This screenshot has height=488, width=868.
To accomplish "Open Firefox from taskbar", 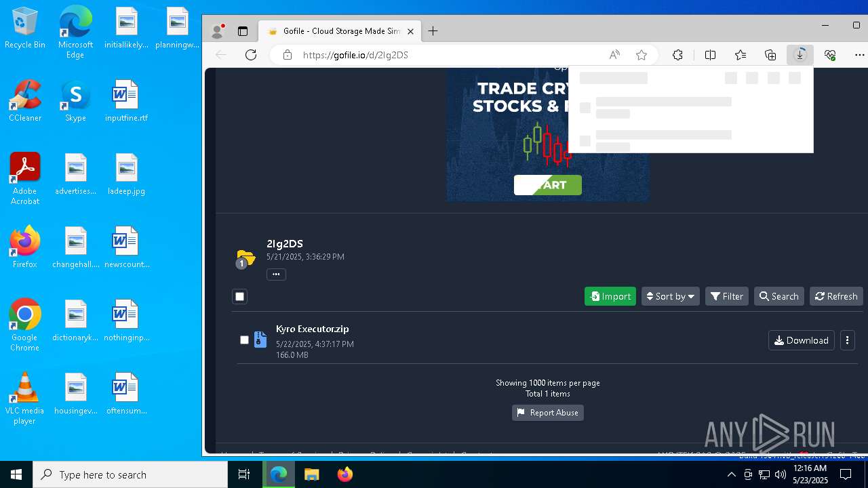I will click(x=344, y=474).
